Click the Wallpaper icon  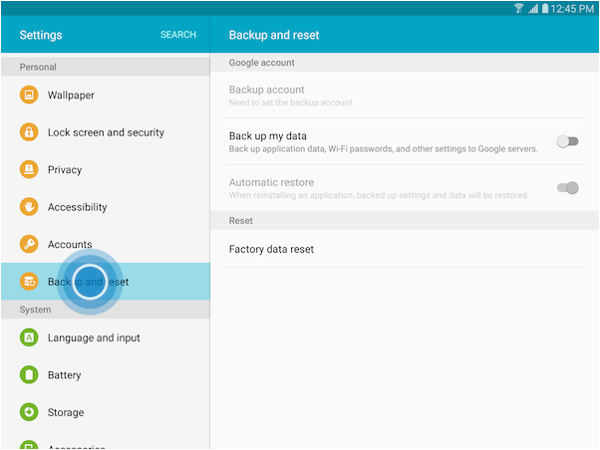(x=29, y=95)
